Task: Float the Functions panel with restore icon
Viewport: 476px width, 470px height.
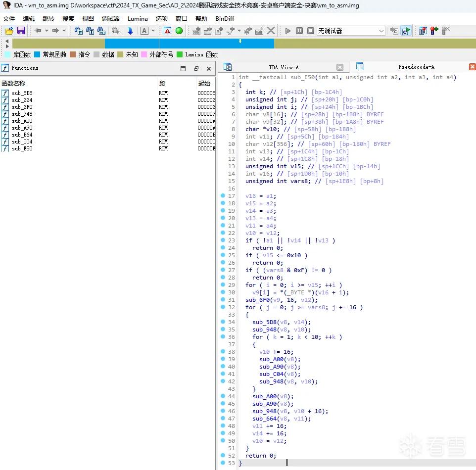Action: point(196,69)
